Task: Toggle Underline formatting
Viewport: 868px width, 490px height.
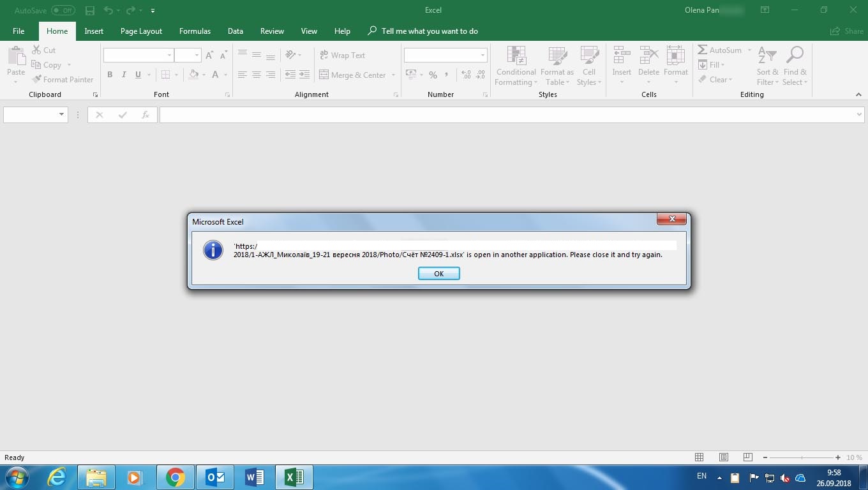Action: point(138,75)
